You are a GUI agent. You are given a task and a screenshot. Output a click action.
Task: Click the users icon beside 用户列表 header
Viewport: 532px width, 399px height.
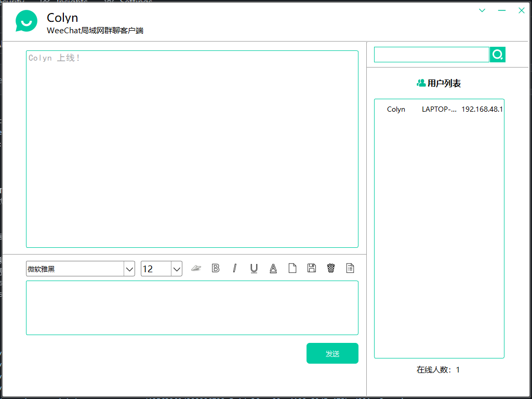pos(420,82)
